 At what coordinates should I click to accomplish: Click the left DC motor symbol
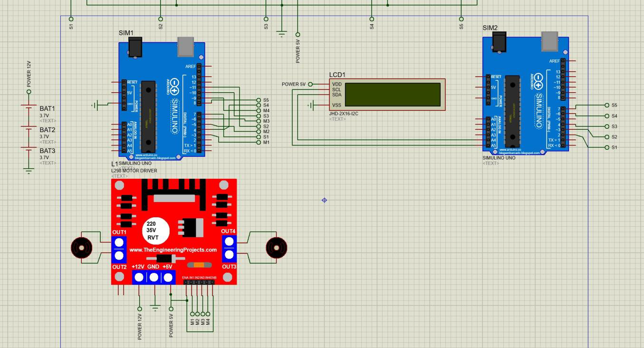(82, 247)
